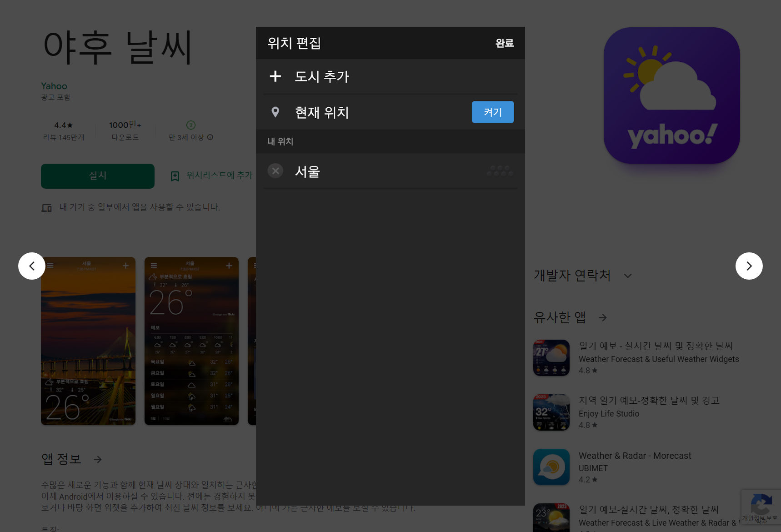Viewport: 781px width, 532px height.
Task: Click the 유사한 앱 heading
Action: (x=560, y=317)
